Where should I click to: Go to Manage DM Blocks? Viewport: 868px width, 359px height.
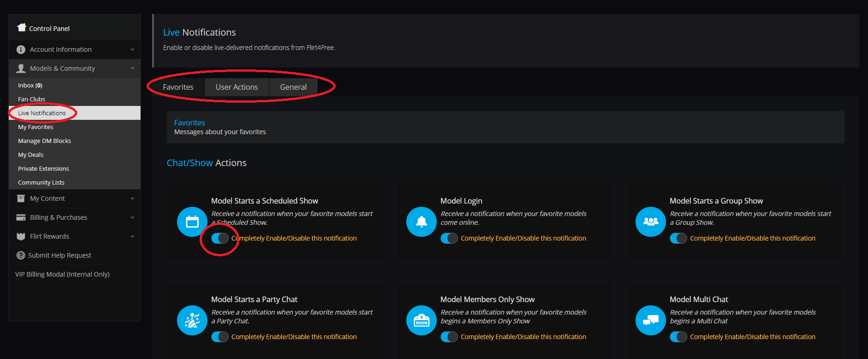click(x=44, y=141)
